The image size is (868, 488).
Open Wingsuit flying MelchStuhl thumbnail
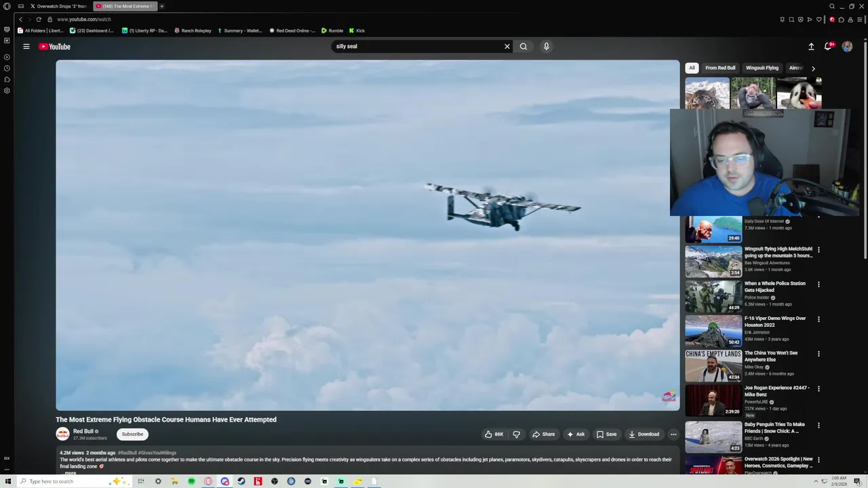[713, 262]
